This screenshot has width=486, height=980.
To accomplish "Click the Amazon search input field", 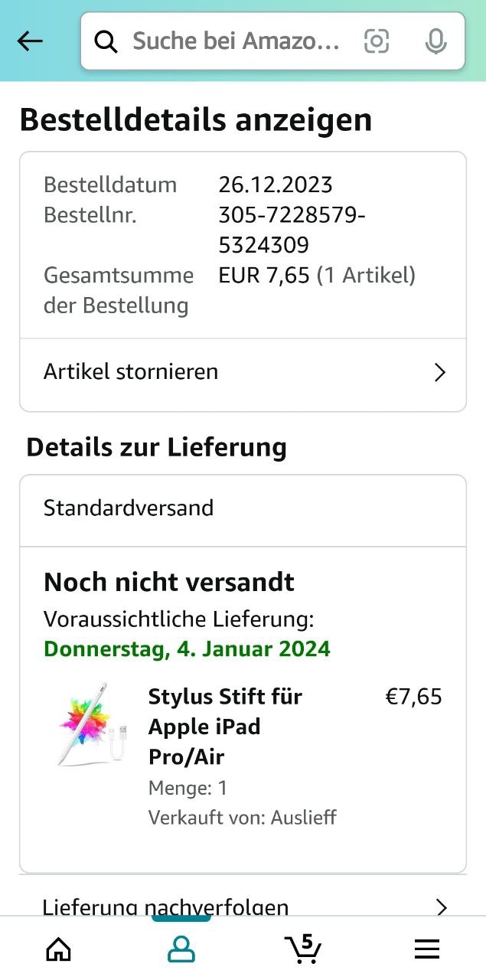I will pos(236,41).
